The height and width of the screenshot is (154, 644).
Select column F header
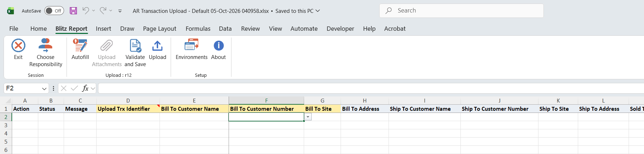click(266, 101)
